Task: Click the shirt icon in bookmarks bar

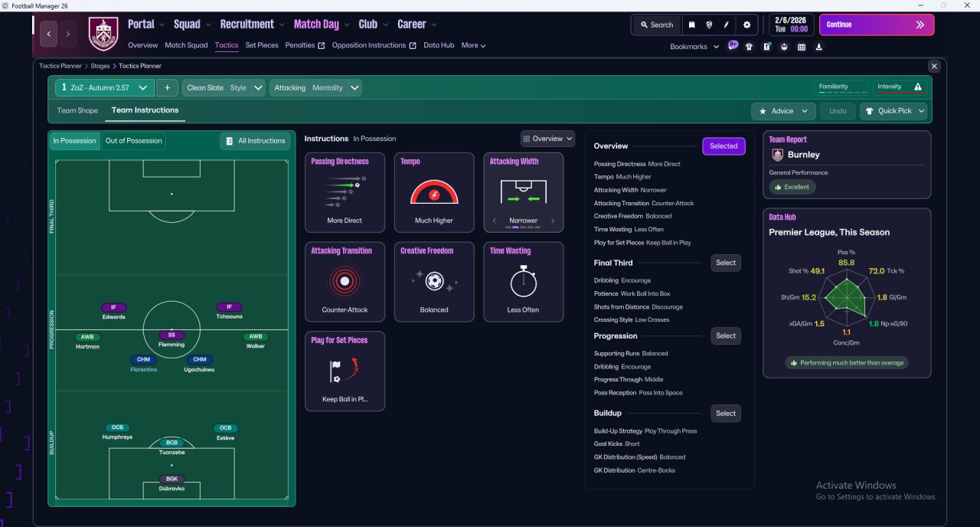Action: tap(749, 47)
